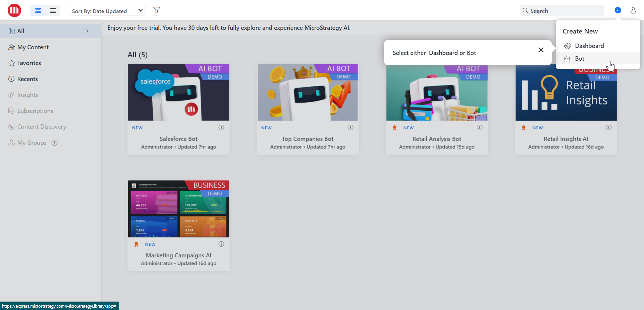This screenshot has height=310, width=644.
Task: Open the filter funnel icon
Action: point(157,10)
